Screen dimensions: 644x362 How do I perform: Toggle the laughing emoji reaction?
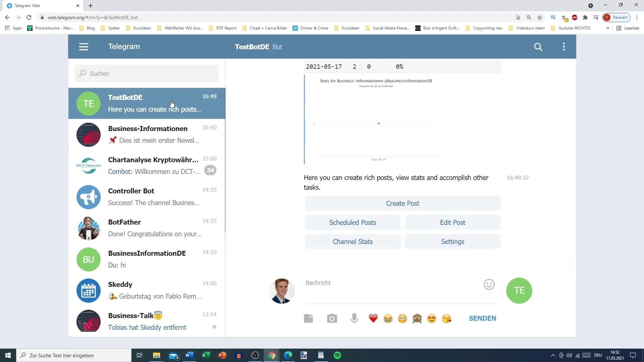(388, 318)
